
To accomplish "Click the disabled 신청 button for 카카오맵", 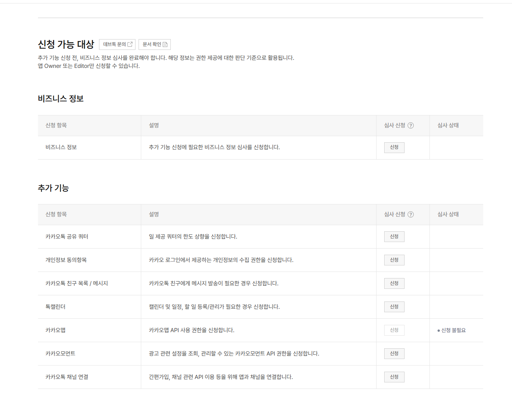I will (x=394, y=330).
